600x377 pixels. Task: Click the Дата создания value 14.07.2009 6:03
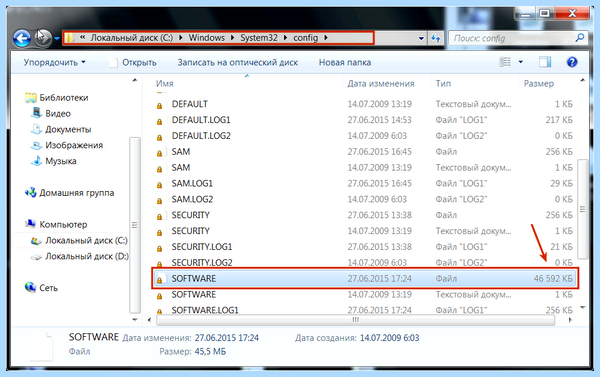point(390,338)
